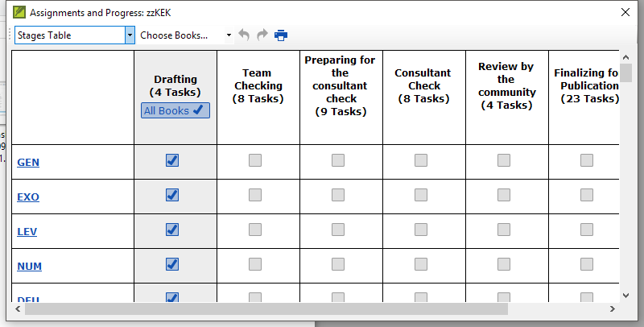Click the Stages Table combo box field
Image resolution: width=644 pixels, height=327 pixels.
click(x=70, y=35)
